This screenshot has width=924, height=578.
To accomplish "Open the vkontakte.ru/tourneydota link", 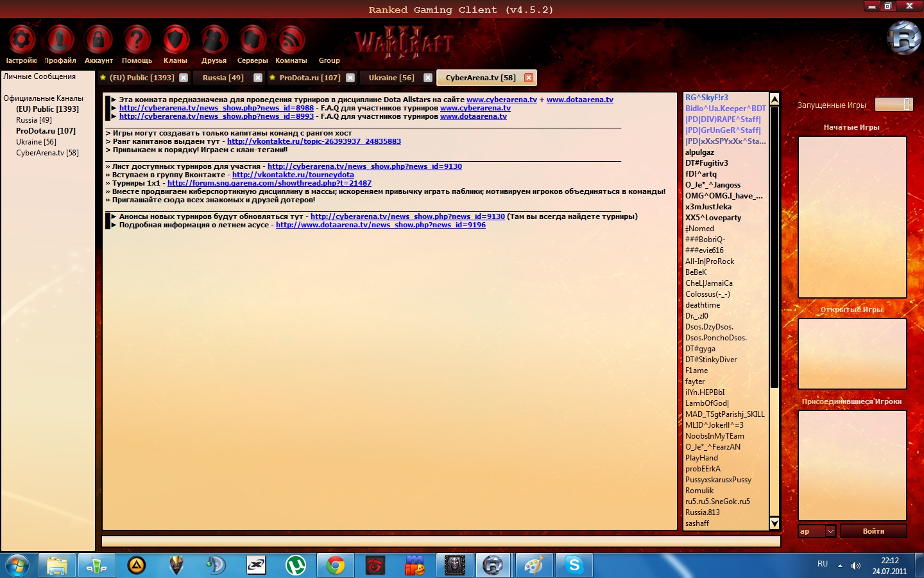I will coord(293,175).
